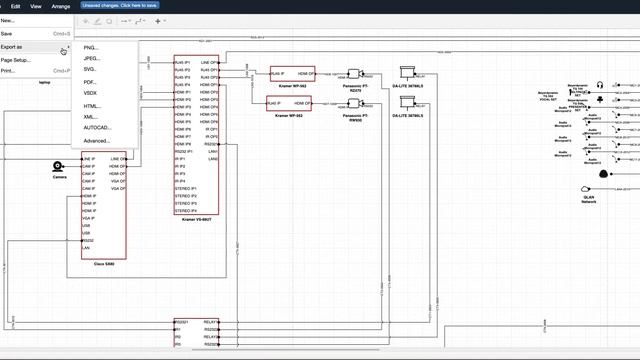
Task: Select the black speaker dome icon
Action: pyautogui.click(x=603, y=174)
